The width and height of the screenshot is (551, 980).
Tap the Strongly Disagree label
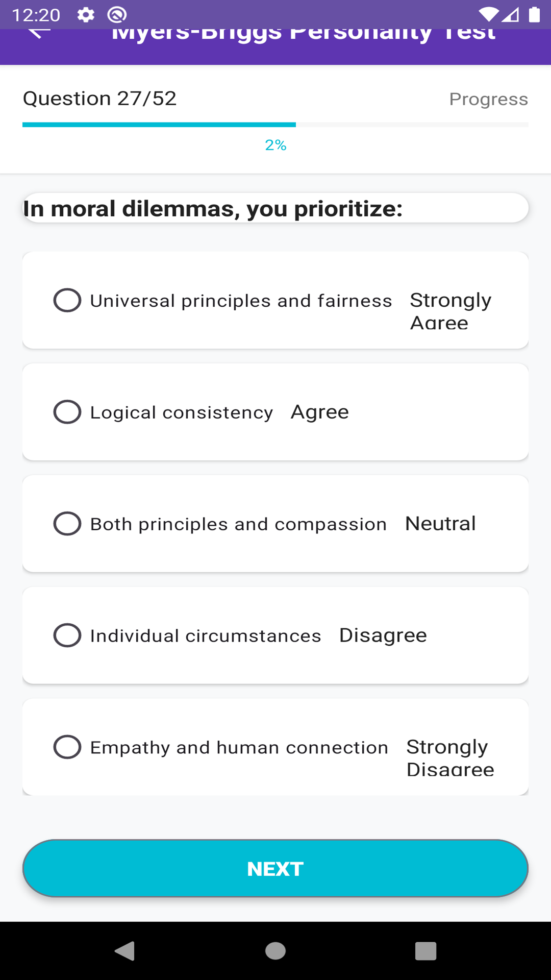tap(450, 758)
